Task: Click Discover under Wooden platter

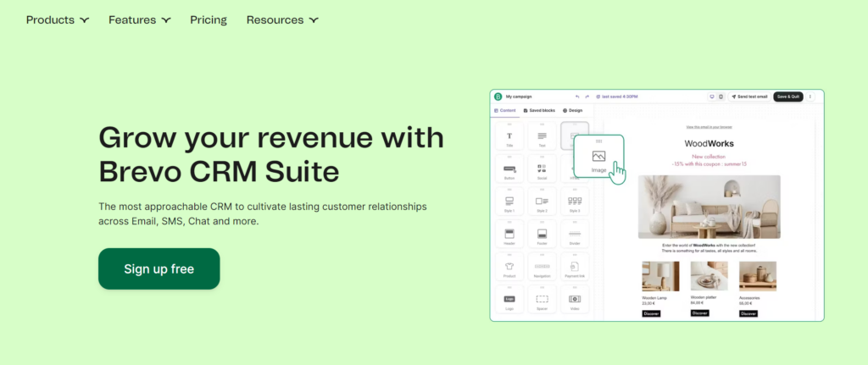Action: (x=700, y=313)
